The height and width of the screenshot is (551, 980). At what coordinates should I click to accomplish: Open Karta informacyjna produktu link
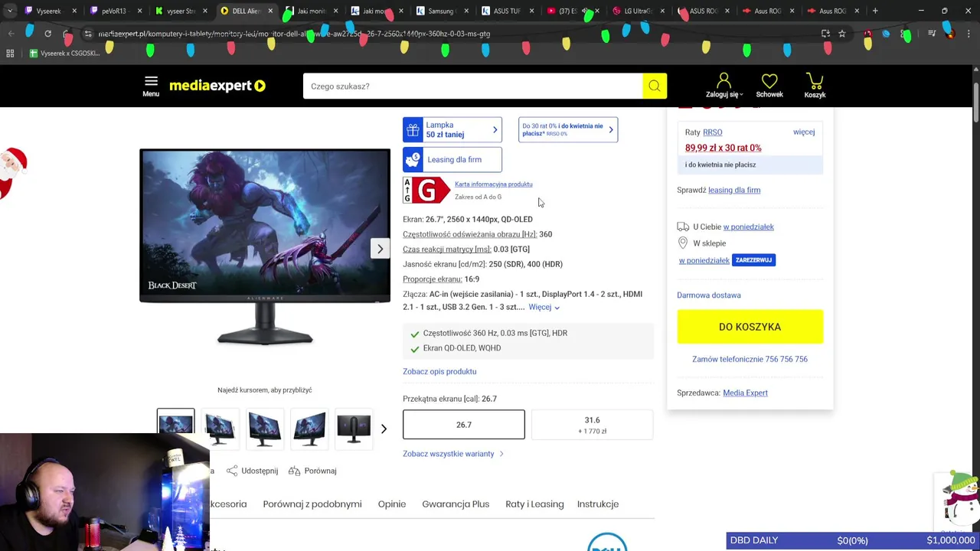tap(493, 184)
